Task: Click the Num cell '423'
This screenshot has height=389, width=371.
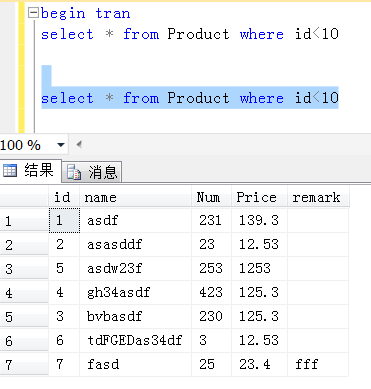Action: [x=211, y=292]
